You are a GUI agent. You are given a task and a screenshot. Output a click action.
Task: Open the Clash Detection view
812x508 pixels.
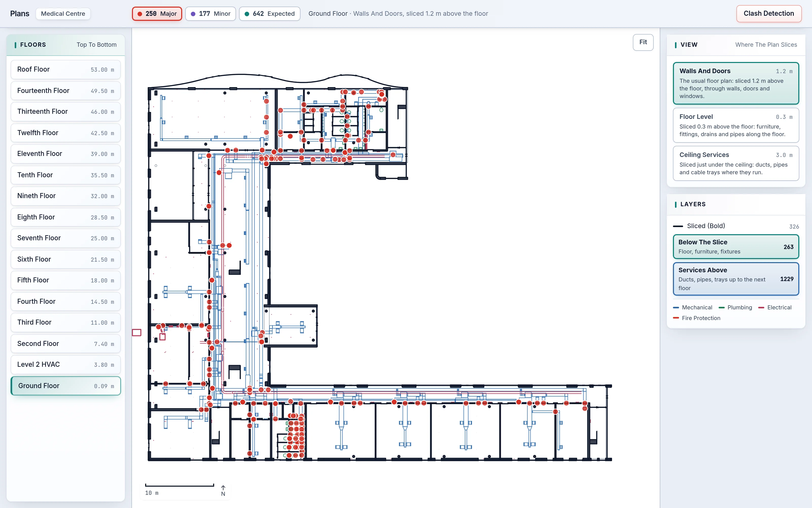click(x=768, y=14)
